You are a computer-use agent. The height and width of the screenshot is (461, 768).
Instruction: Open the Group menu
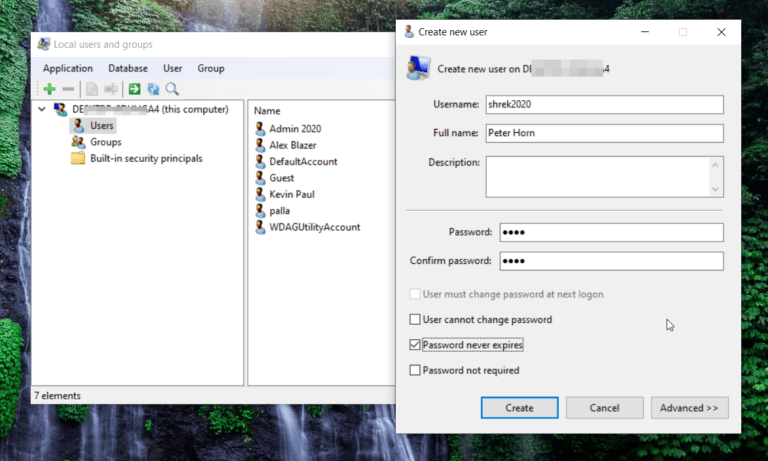tap(211, 68)
